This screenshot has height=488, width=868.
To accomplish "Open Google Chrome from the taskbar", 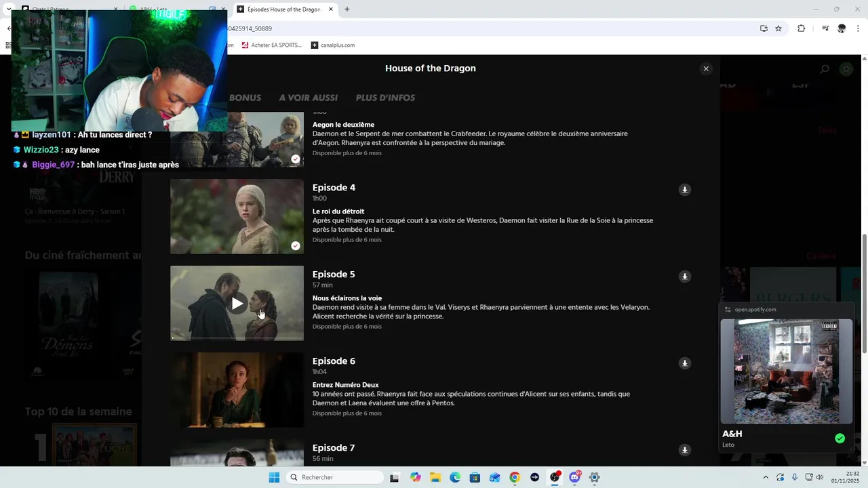I will 515,477.
